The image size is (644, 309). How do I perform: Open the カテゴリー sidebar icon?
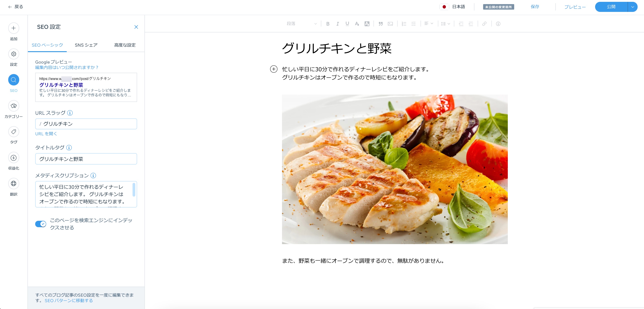tap(13, 106)
